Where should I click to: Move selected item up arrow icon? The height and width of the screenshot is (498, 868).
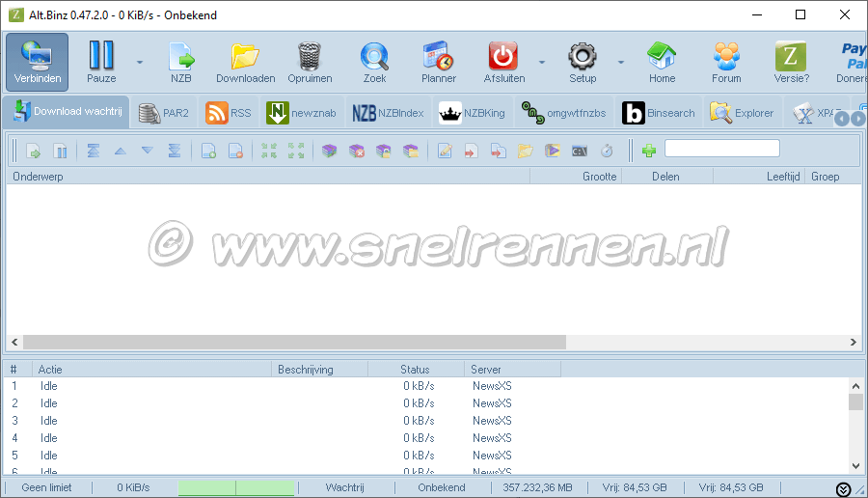[121, 151]
